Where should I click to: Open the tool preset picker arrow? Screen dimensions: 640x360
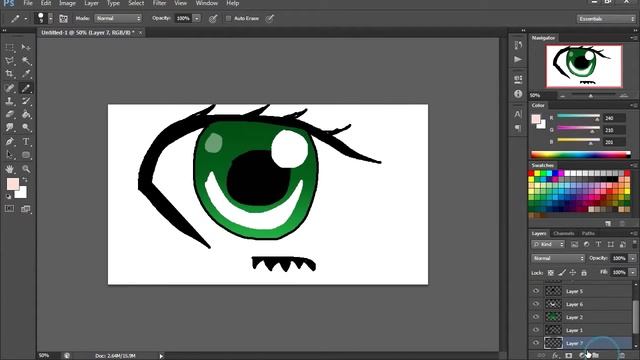pos(26,18)
